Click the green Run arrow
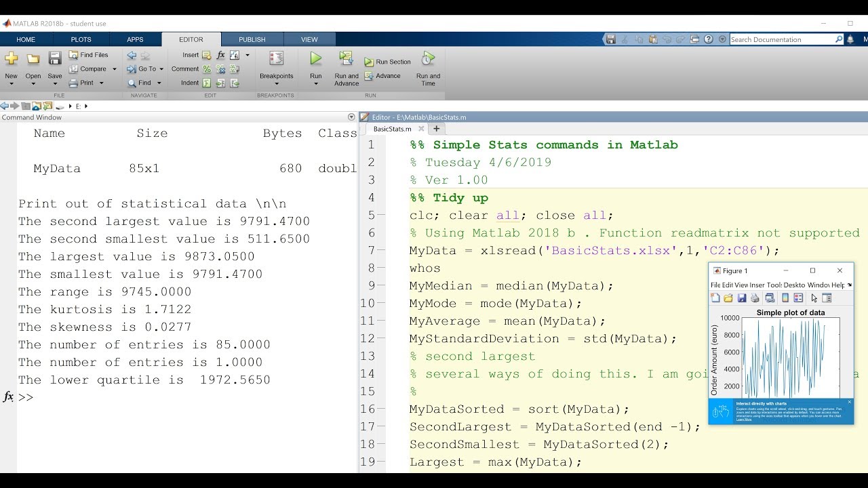This screenshot has width=868, height=488. point(316,59)
